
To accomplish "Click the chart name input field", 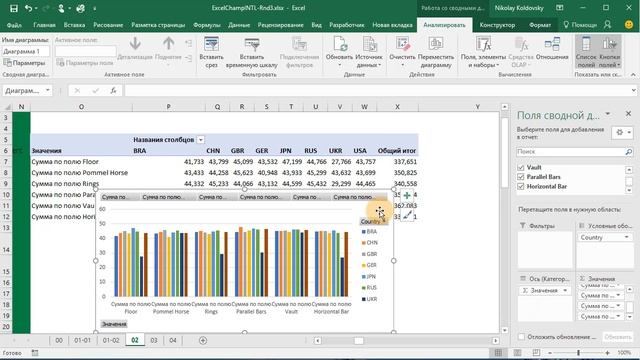I will pos(25,51).
